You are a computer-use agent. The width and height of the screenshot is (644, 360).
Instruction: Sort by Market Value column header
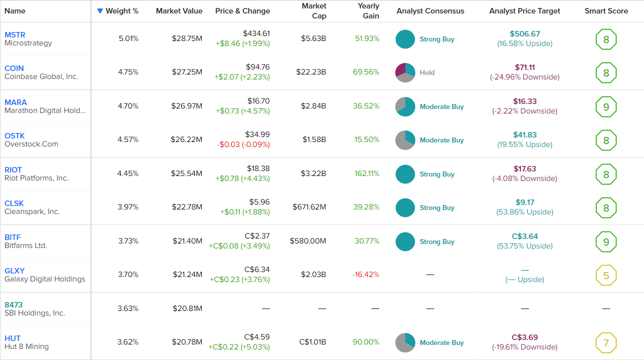click(x=179, y=11)
